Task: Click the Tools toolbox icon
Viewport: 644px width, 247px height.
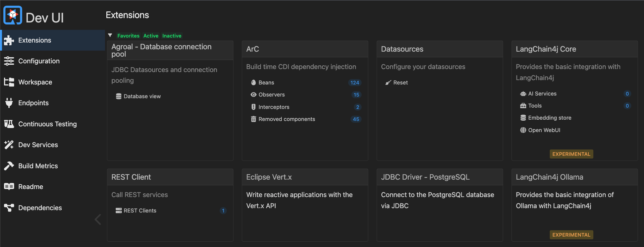Action: [x=523, y=106]
